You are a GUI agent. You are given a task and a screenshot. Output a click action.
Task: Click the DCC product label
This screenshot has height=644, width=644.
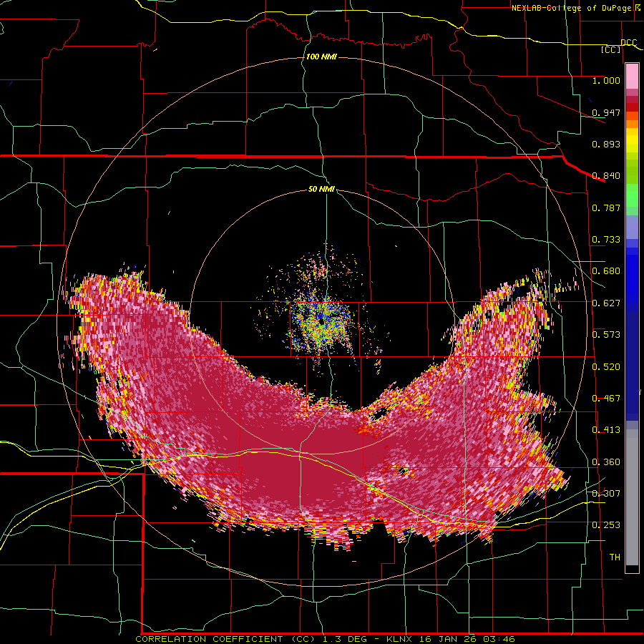coord(629,43)
